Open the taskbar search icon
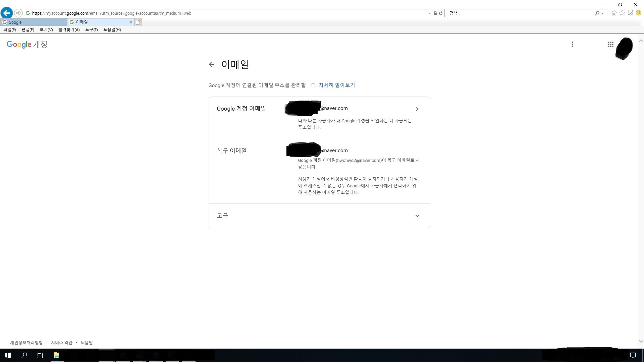This screenshot has width=644, height=362. [x=24, y=355]
